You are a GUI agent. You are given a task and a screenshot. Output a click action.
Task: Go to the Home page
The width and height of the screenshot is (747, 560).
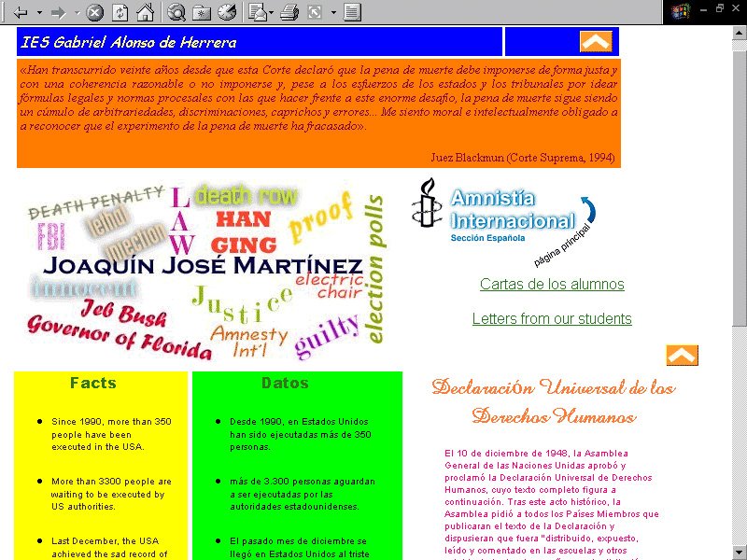click(x=146, y=12)
